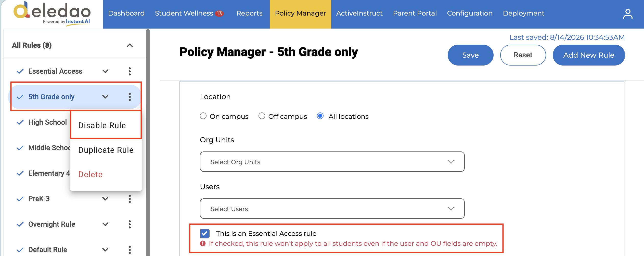Select the Essential Access rule
644x256 pixels.
pos(55,71)
